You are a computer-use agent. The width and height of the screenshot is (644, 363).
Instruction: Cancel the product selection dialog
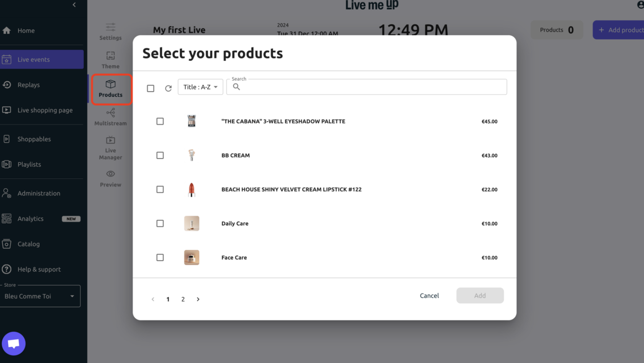click(x=429, y=295)
